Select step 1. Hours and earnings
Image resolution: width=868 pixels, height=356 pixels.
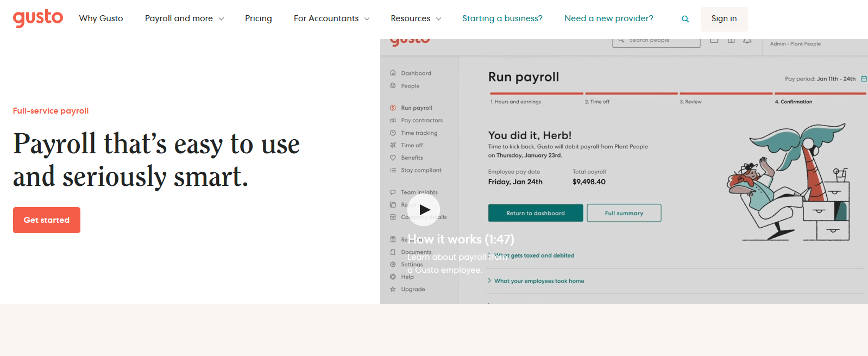pos(515,102)
